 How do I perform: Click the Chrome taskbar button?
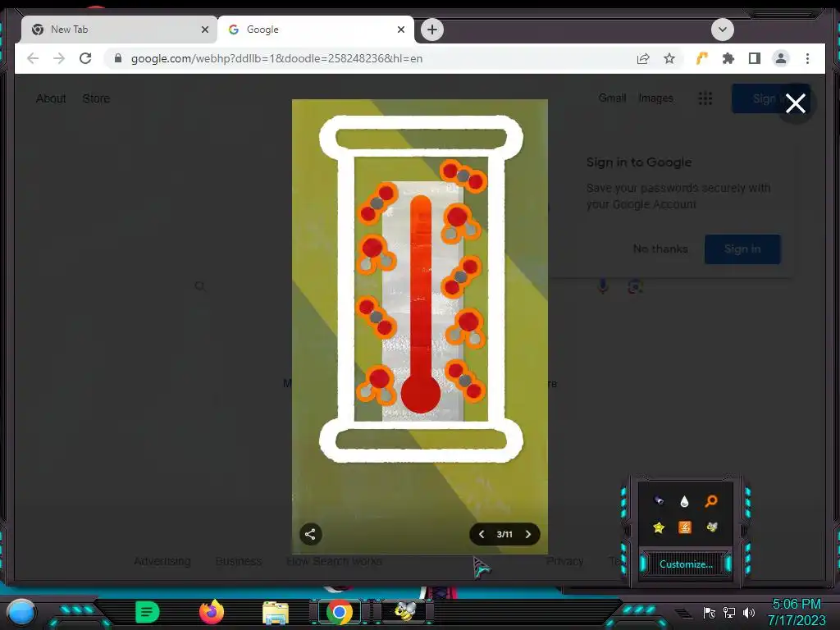pos(339,612)
